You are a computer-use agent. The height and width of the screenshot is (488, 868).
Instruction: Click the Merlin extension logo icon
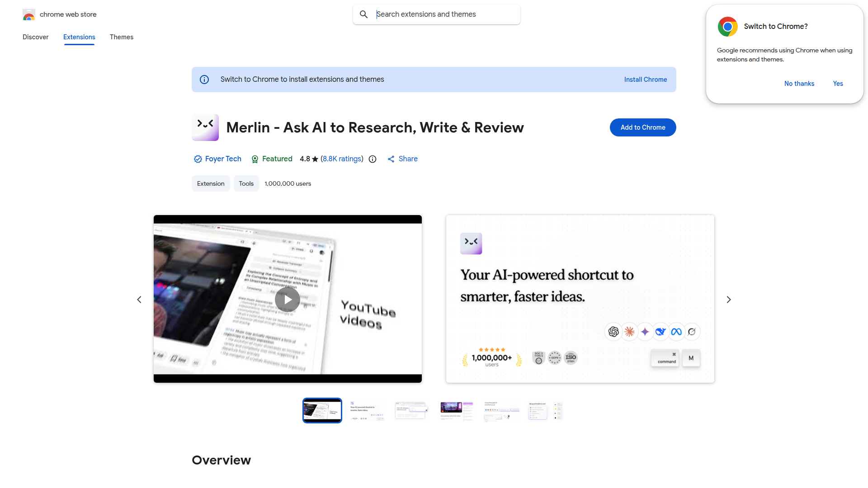205,127
